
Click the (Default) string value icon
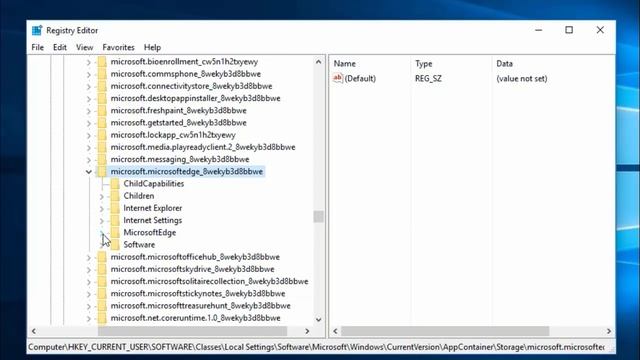click(x=338, y=78)
